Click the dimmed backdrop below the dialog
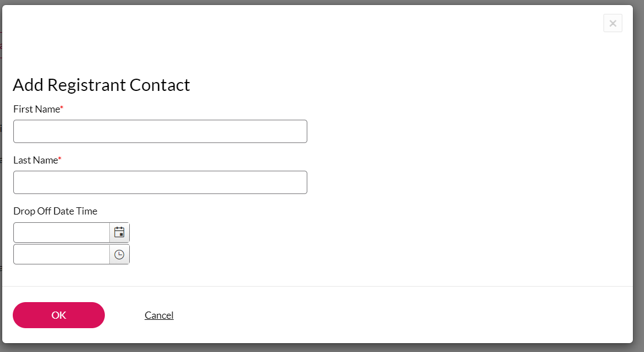The image size is (644, 352). [322, 348]
